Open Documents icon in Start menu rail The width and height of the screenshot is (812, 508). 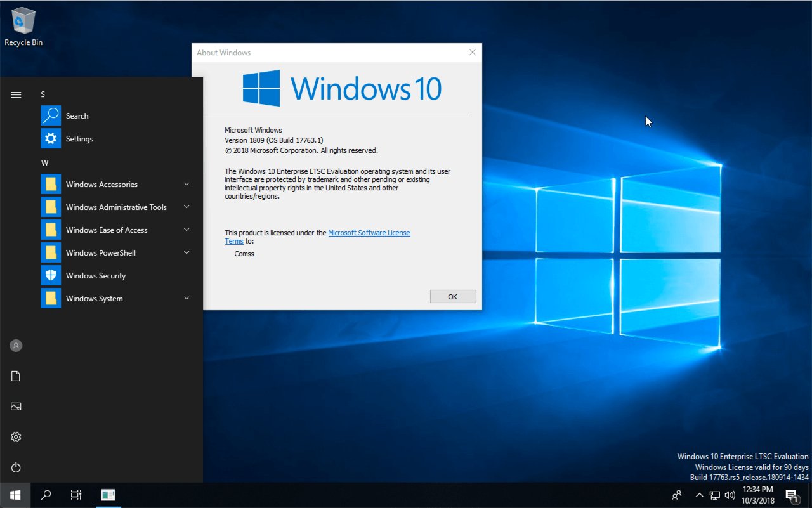[x=16, y=376]
